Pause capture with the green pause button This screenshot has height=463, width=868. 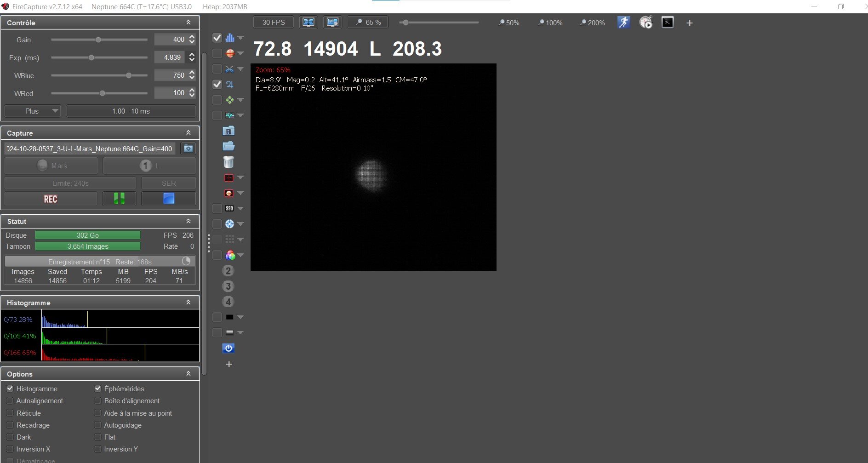(x=120, y=199)
